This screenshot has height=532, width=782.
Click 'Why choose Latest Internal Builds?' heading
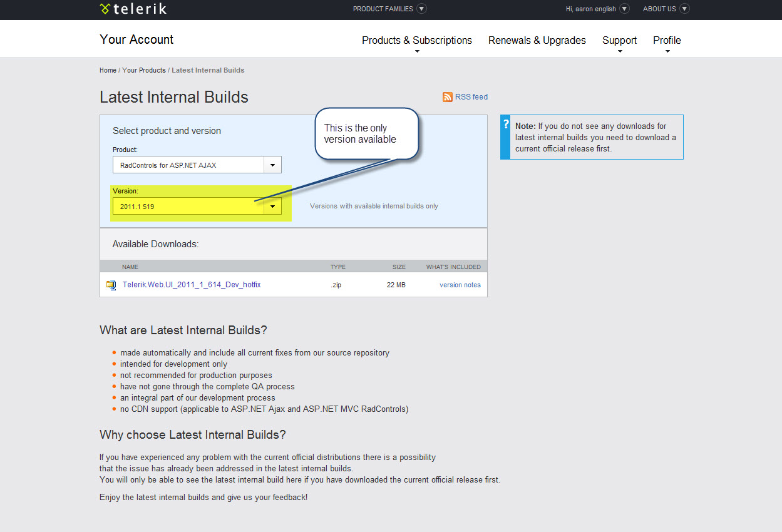coord(193,434)
